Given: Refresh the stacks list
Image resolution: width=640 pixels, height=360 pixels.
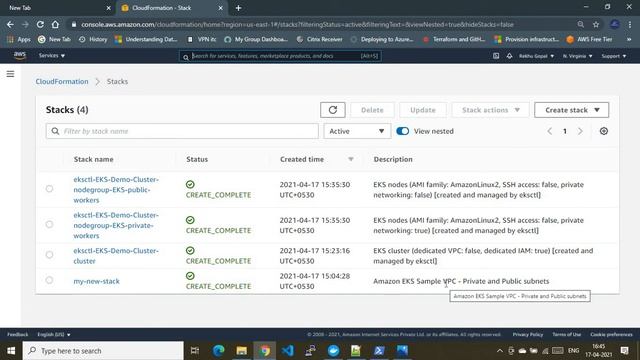Looking at the screenshot, I should [333, 110].
